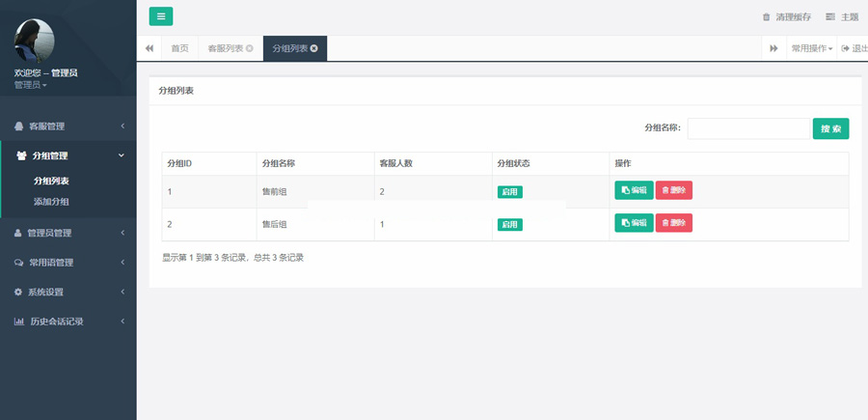Close the 分组列表 tab
868x420 pixels.
(x=314, y=48)
